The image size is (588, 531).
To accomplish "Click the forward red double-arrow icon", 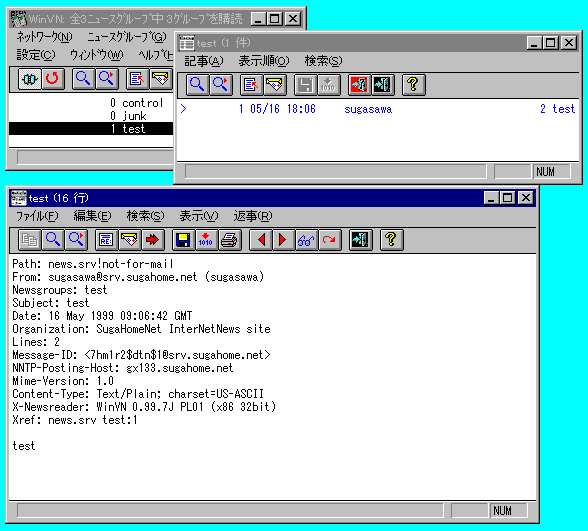I will coord(153,240).
